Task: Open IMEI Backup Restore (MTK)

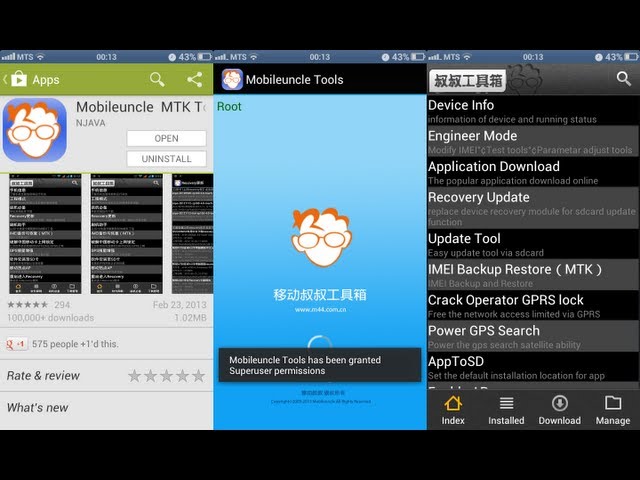Action: pyautogui.click(x=533, y=275)
